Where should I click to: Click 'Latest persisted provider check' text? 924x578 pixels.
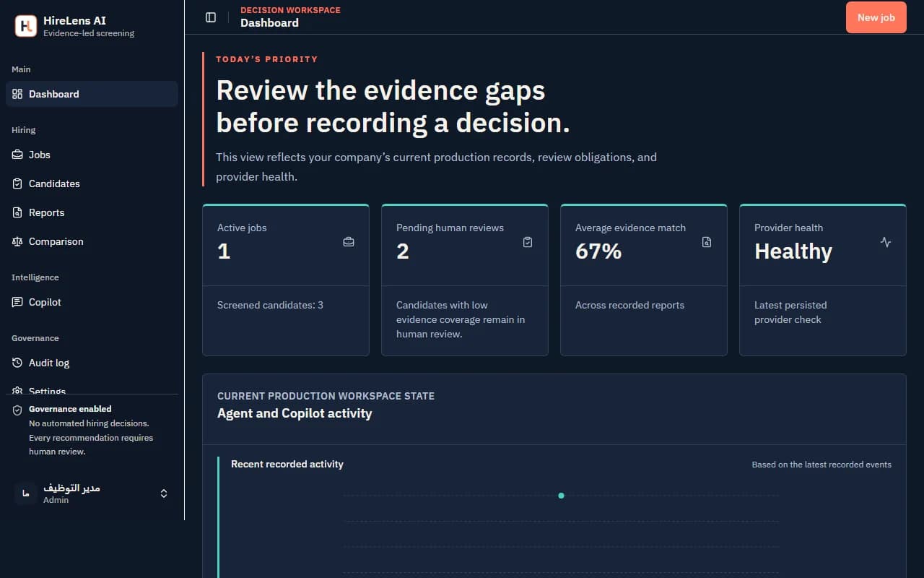coord(790,312)
